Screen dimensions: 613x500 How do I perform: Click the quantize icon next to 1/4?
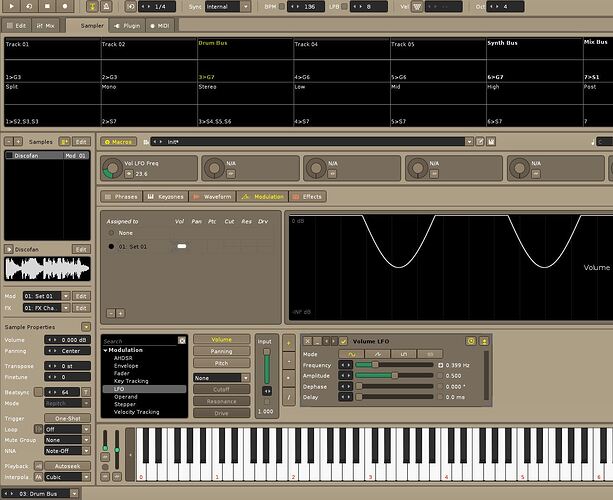coord(131,6)
